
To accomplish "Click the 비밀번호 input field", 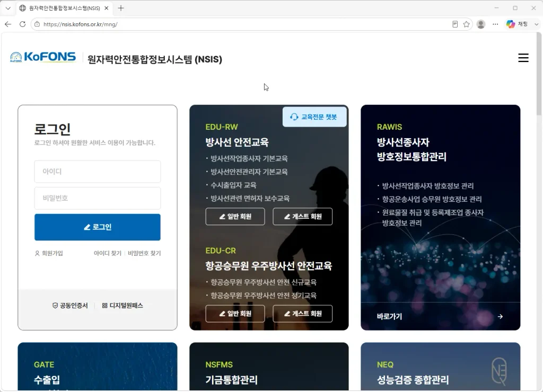I will [x=98, y=198].
